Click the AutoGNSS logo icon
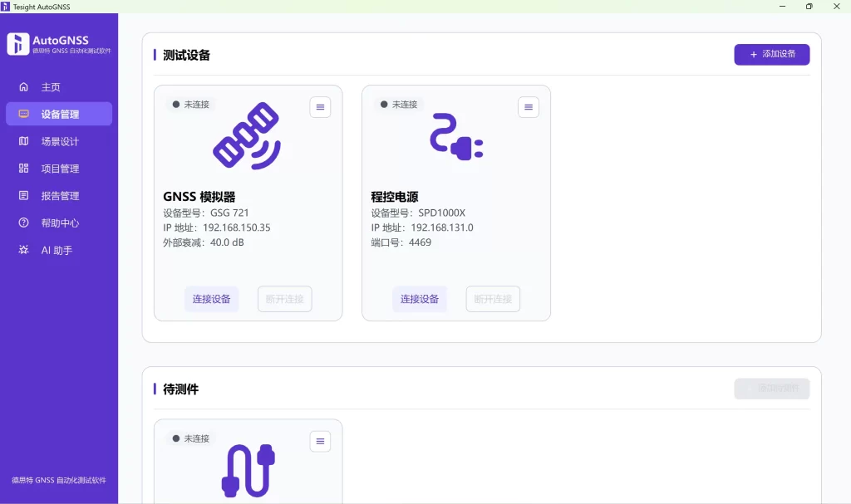 [18, 44]
